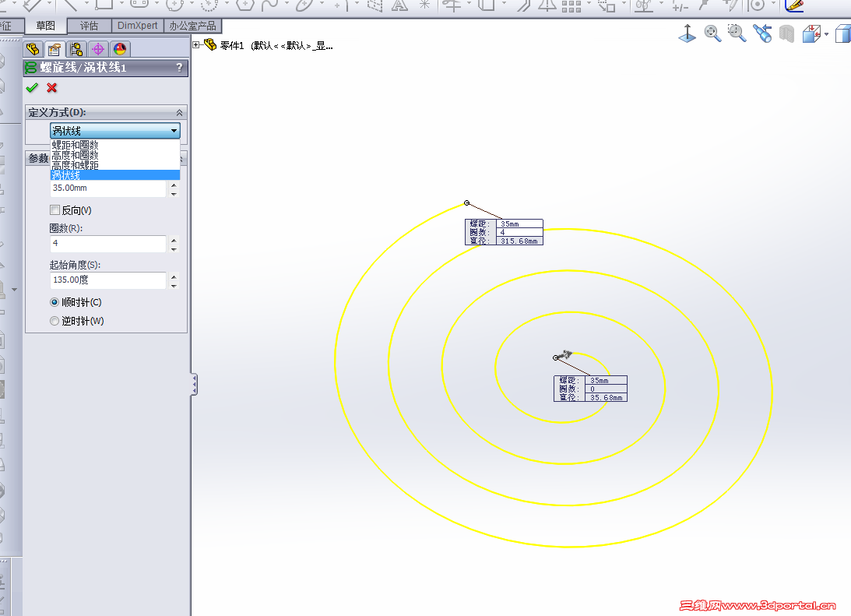Select the Line sketch tool
The height and width of the screenshot is (616, 851).
click(x=71, y=5)
